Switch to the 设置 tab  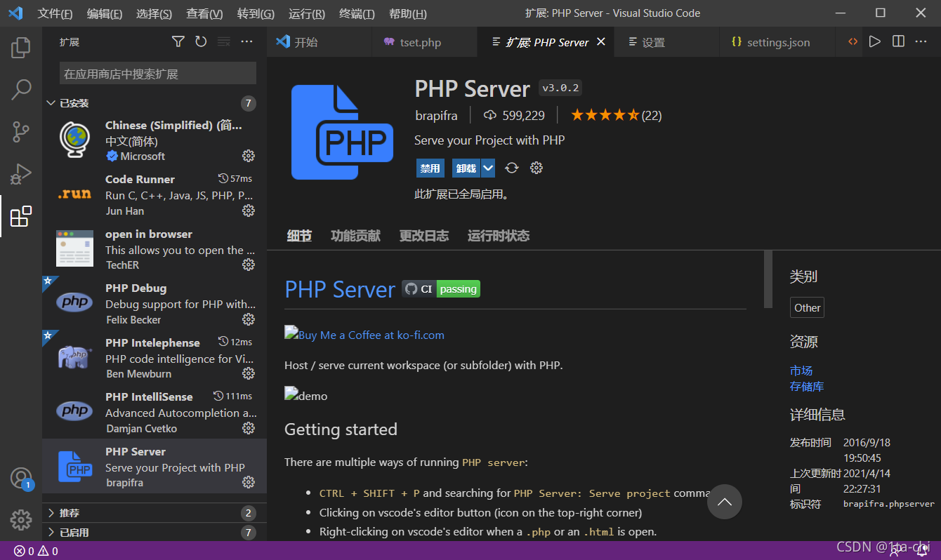pyautogui.click(x=667, y=42)
